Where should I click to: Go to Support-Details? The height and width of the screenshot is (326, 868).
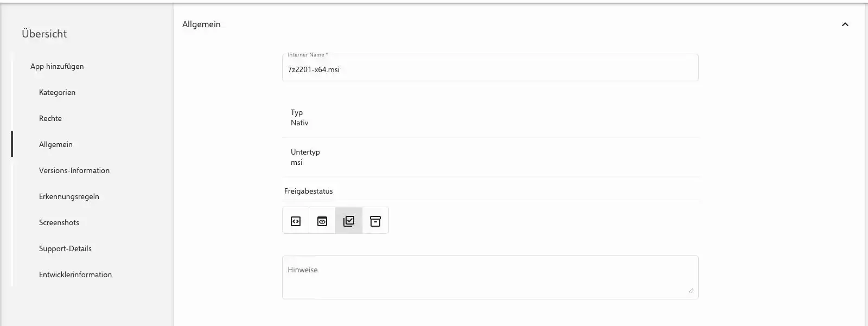(x=65, y=248)
